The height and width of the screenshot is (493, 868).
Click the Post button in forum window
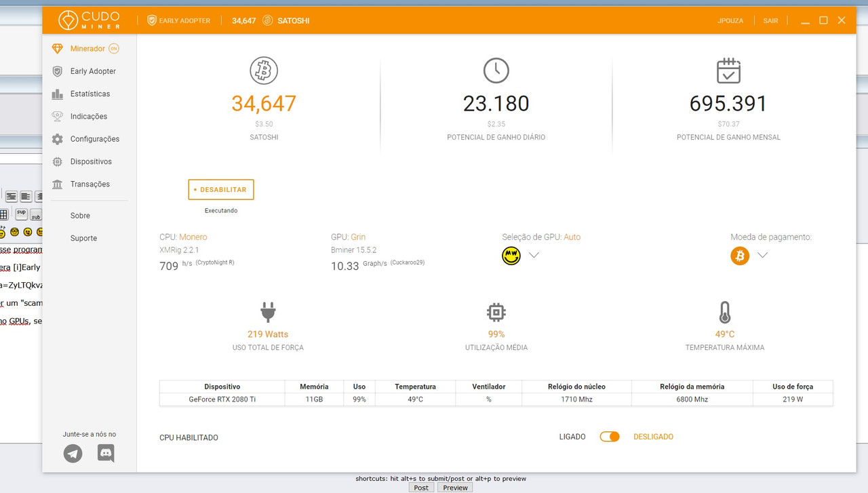tap(421, 488)
